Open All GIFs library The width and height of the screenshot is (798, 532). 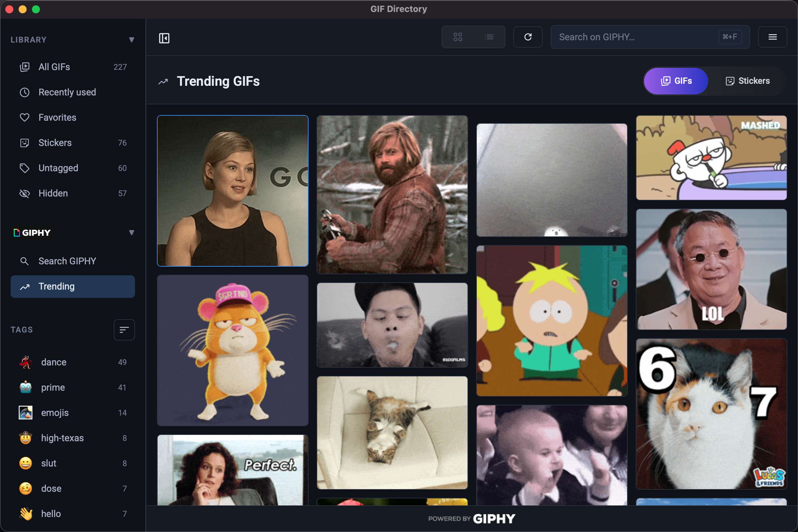72,67
